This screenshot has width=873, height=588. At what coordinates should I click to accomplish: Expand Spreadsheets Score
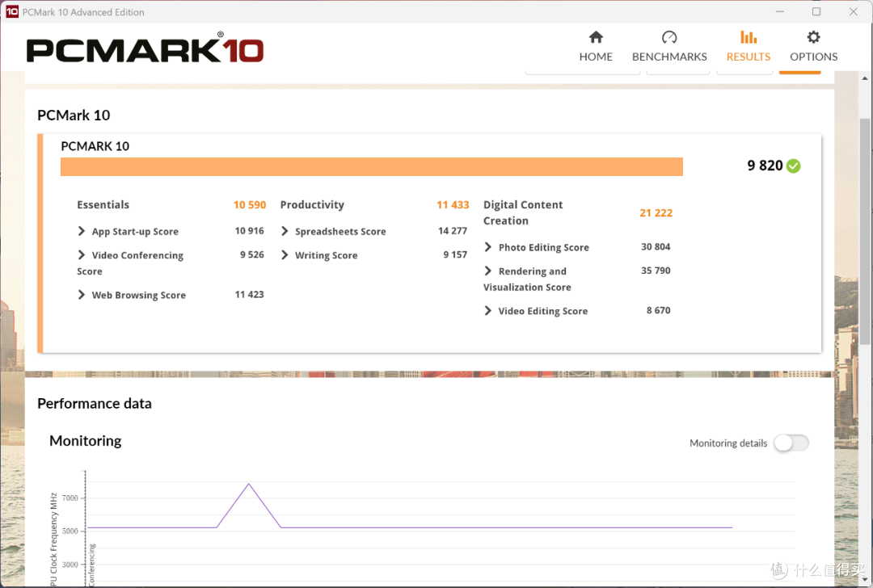click(285, 231)
